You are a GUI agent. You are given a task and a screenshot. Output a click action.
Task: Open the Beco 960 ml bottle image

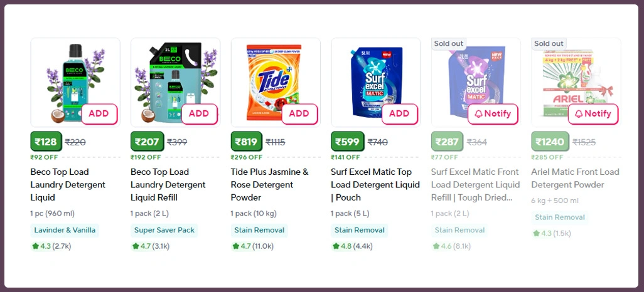coord(69,78)
